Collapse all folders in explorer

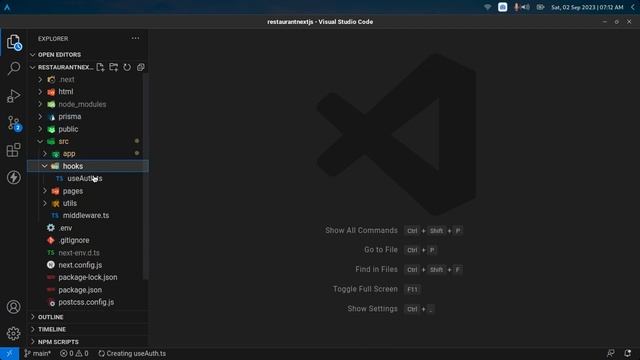tap(140, 67)
